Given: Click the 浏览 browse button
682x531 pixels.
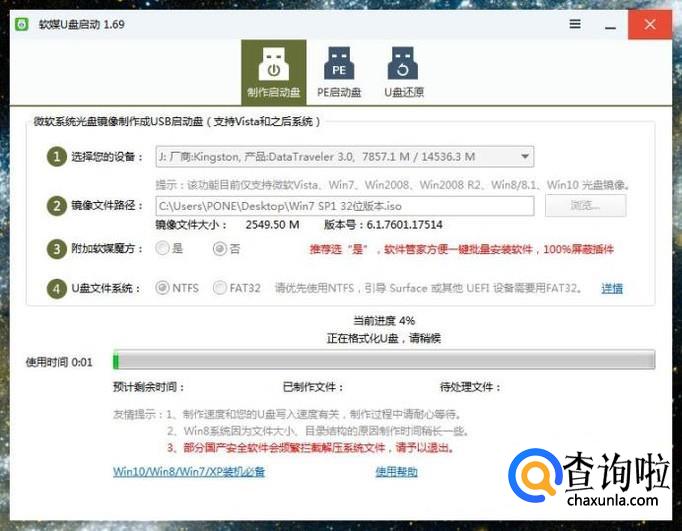Looking at the screenshot, I should click(585, 205).
